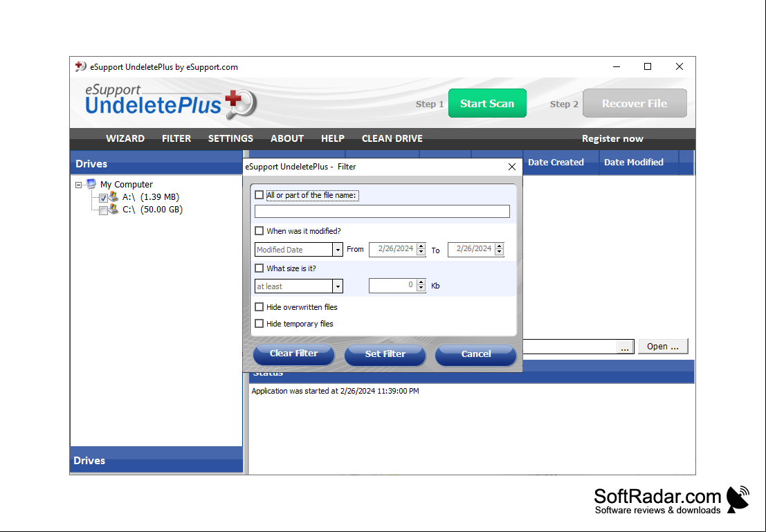
Task: Enable the 'When was it modified?' checkbox
Action: coord(259,230)
